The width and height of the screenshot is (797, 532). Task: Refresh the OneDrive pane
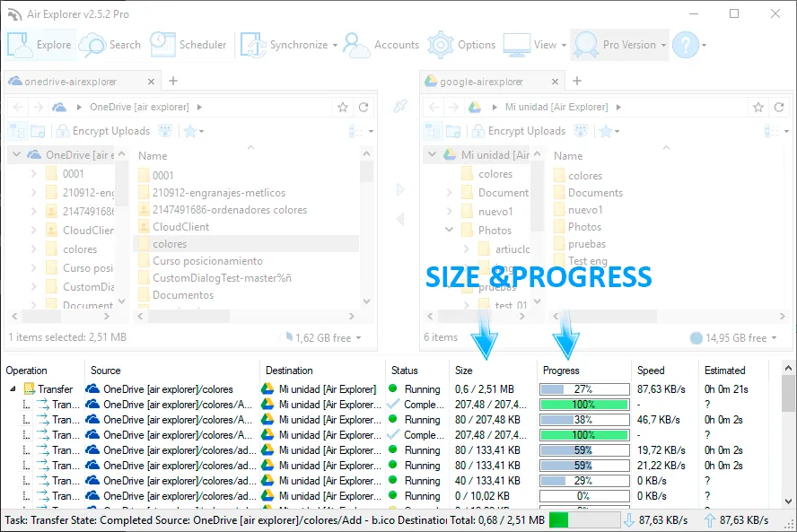(363, 108)
